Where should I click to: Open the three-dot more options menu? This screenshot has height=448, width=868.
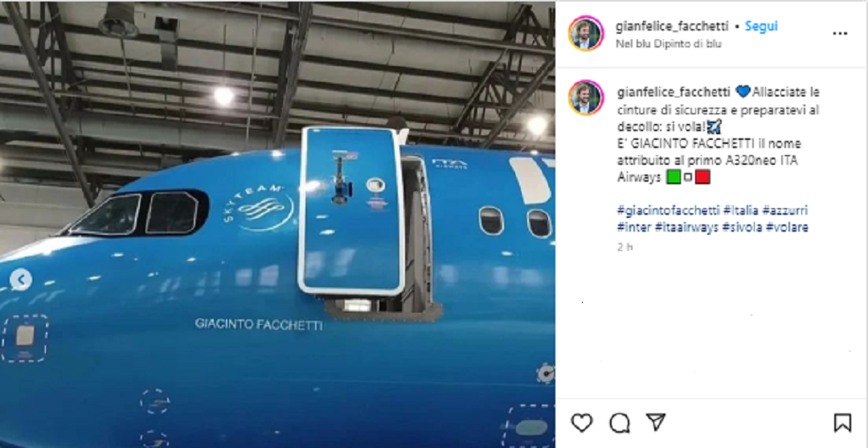(x=840, y=34)
